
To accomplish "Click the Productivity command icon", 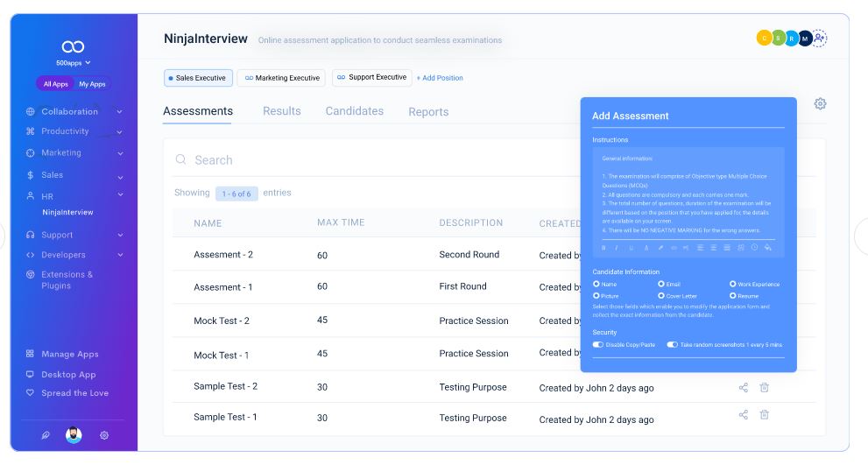I will click(31, 131).
